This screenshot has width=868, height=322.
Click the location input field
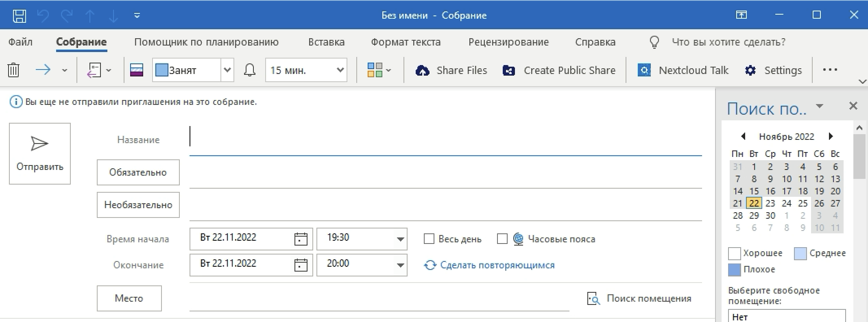(379, 299)
